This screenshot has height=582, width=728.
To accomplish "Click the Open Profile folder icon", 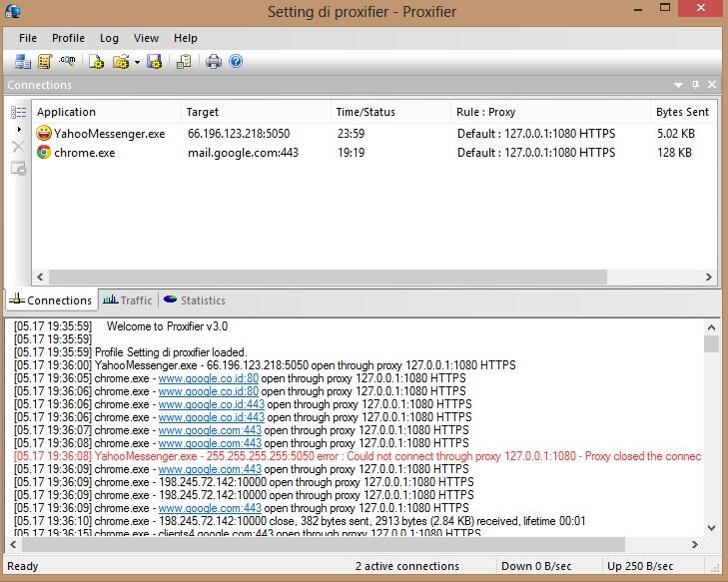I will [x=121, y=62].
